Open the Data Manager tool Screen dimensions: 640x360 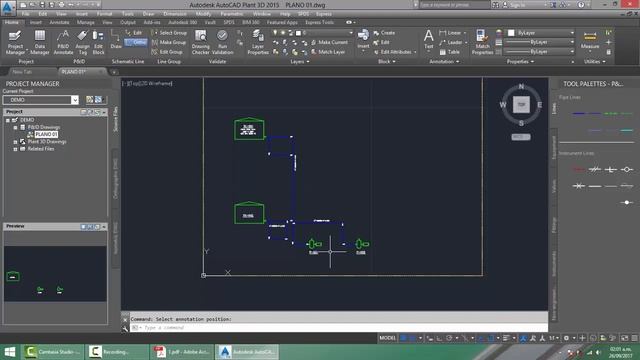tap(40, 42)
